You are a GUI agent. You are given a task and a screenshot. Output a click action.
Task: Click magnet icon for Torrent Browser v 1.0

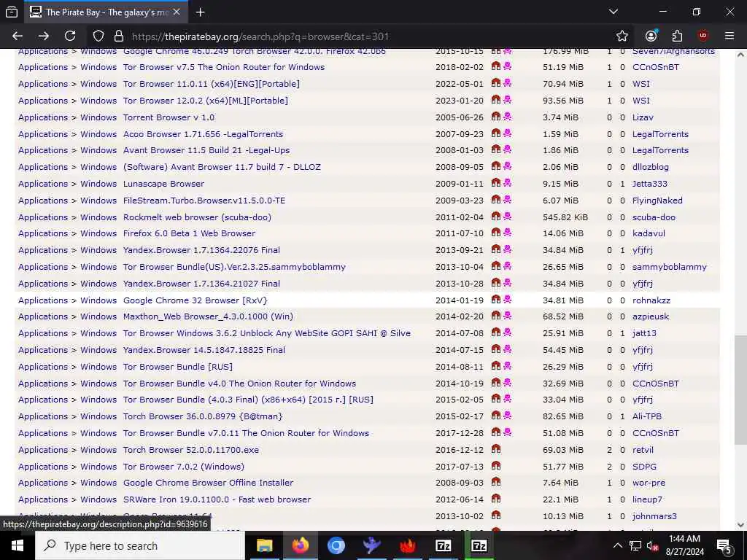(496, 116)
